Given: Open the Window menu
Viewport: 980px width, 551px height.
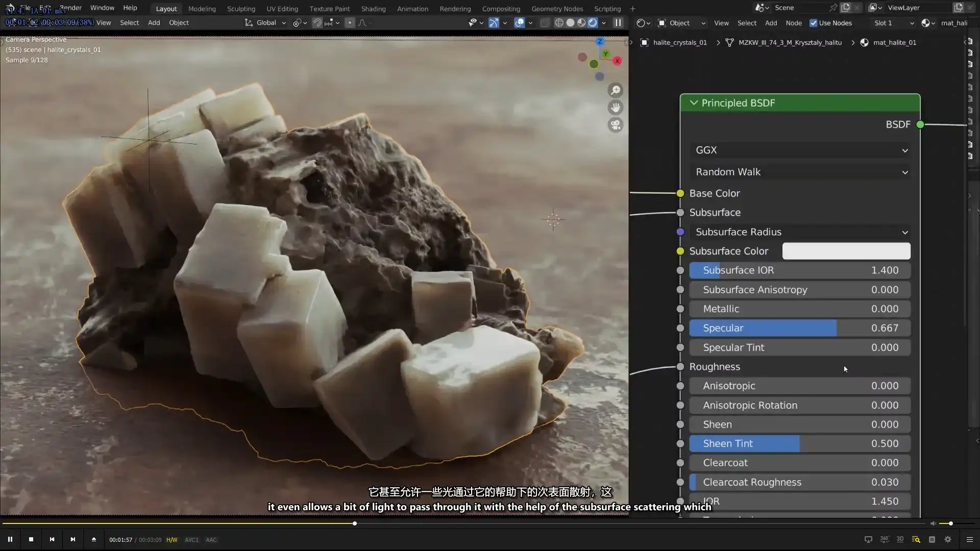Looking at the screenshot, I should (102, 8).
